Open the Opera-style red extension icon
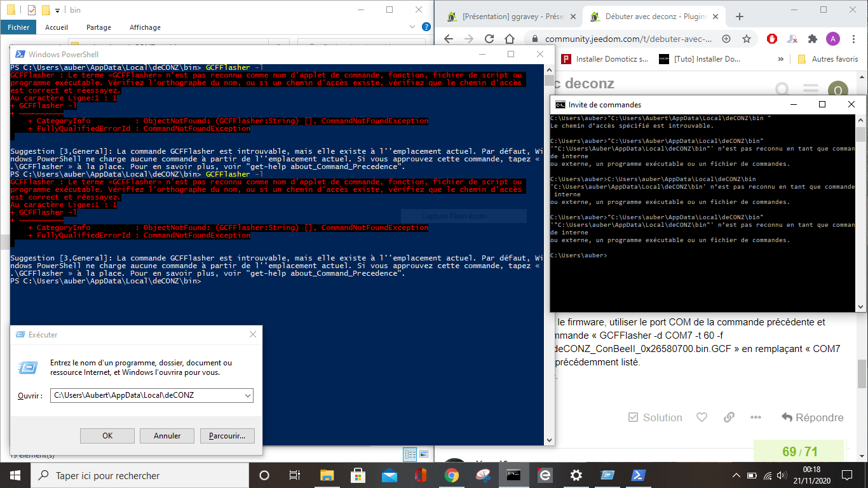The width and height of the screenshot is (868, 488). tap(772, 39)
